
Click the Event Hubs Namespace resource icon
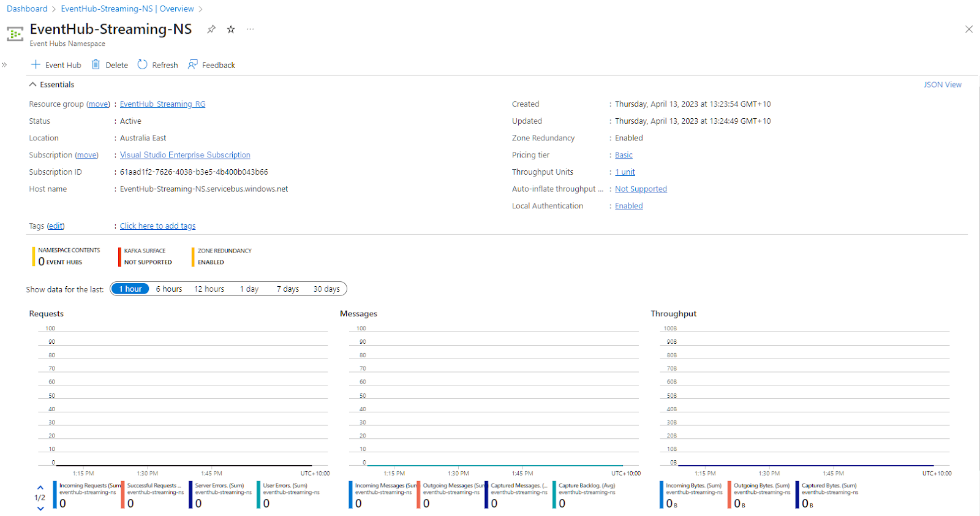[15, 34]
